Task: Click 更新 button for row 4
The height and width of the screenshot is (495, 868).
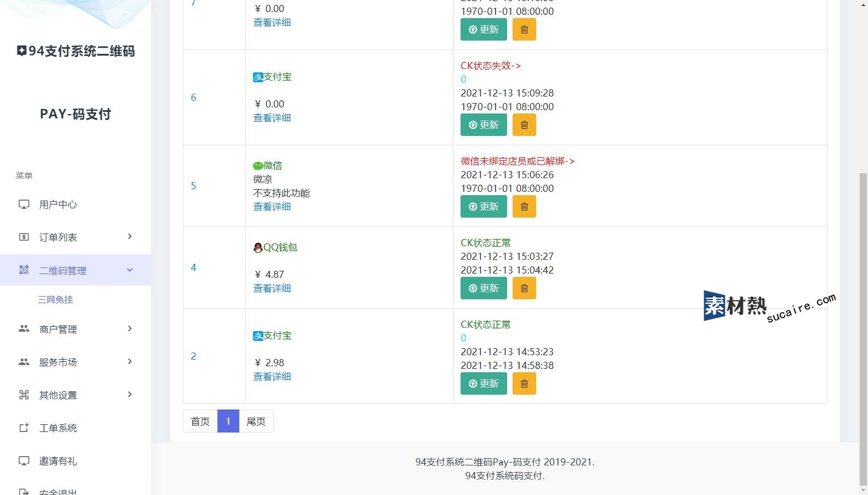Action: tap(484, 288)
